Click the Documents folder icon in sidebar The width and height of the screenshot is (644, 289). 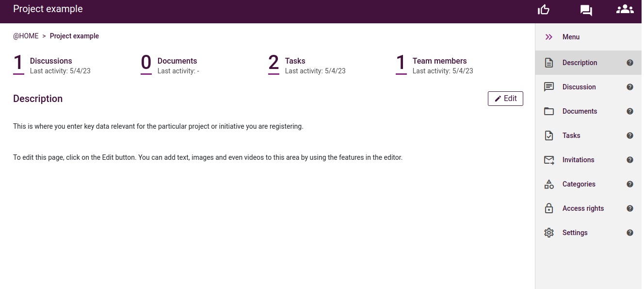click(549, 111)
